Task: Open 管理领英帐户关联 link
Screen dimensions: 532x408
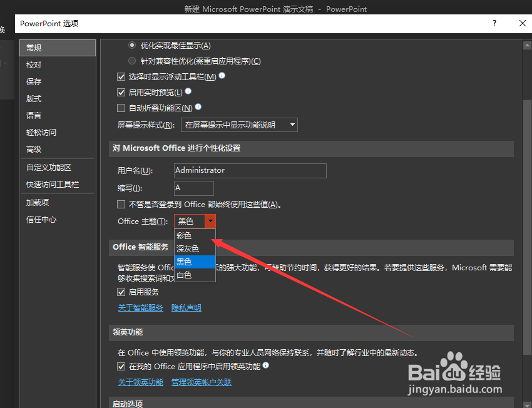Action: click(201, 382)
